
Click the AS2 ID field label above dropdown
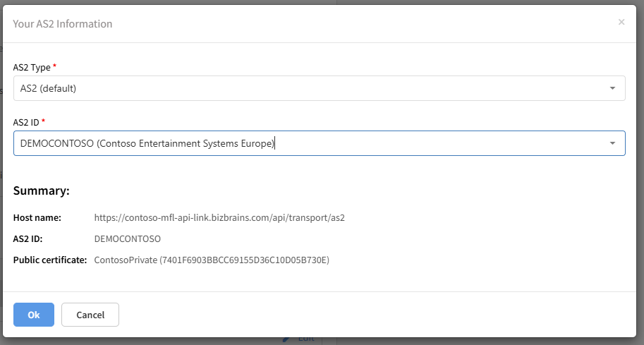point(26,122)
